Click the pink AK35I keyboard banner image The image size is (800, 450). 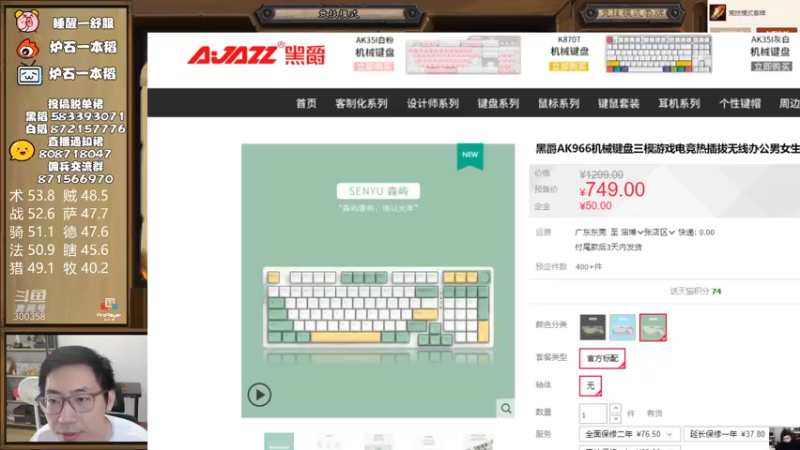click(463, 55)
